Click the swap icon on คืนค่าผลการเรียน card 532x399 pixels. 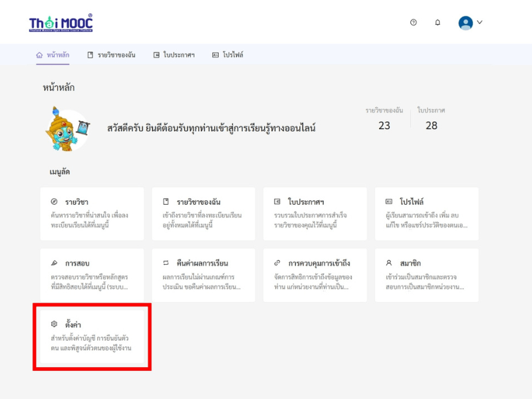[x=166, y=263]
